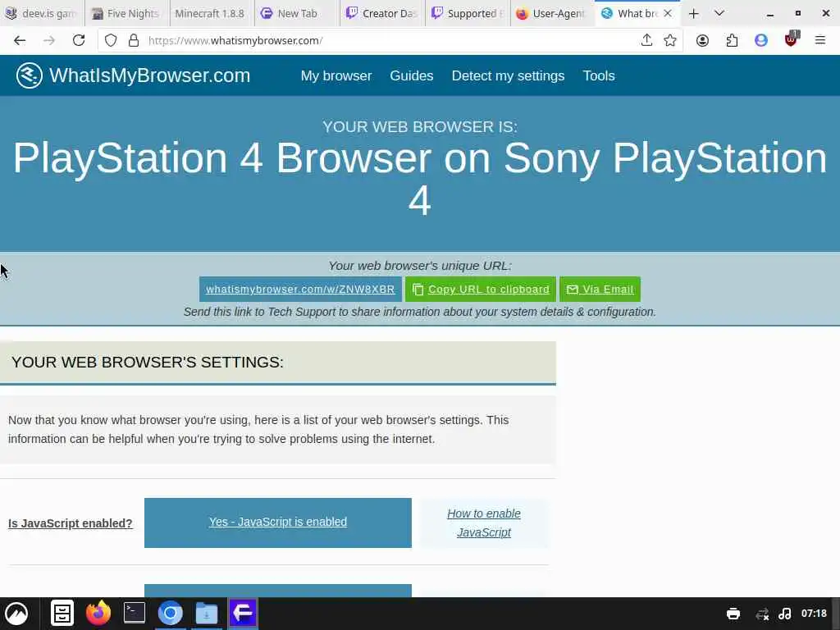The image size is (840, 630).
Task: Open a new tab with plus button
Action: tap(694, 13)
